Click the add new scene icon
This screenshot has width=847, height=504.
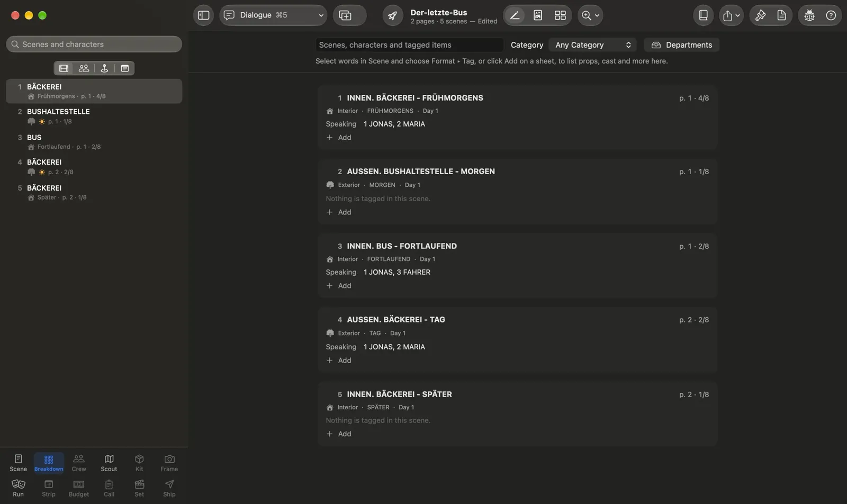pyautogui.click(x=345, y=15)
